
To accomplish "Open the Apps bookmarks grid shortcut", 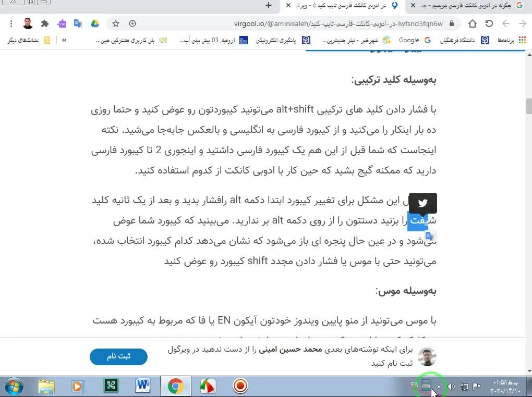I will [522, 40].
